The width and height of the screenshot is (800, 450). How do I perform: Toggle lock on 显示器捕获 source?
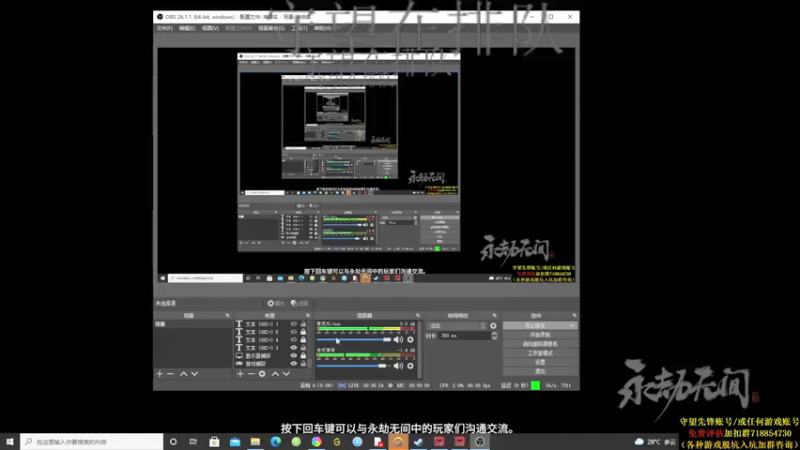pyautogui.click(x=303, y=356)
